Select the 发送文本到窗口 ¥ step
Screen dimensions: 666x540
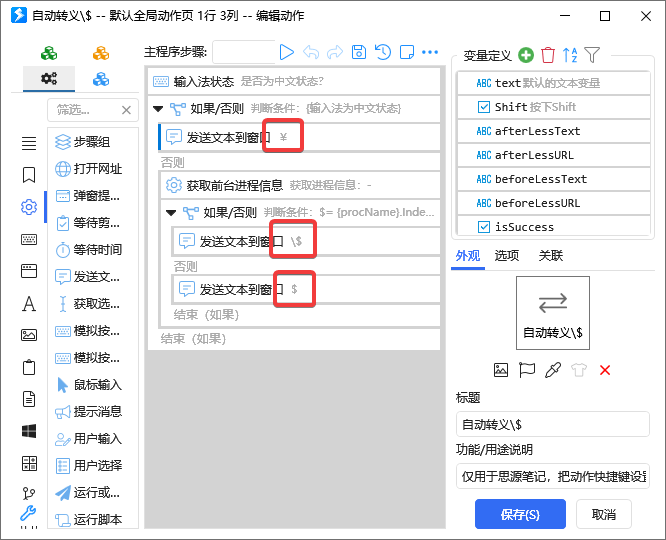pyautogui.click(x=299, y=137)
